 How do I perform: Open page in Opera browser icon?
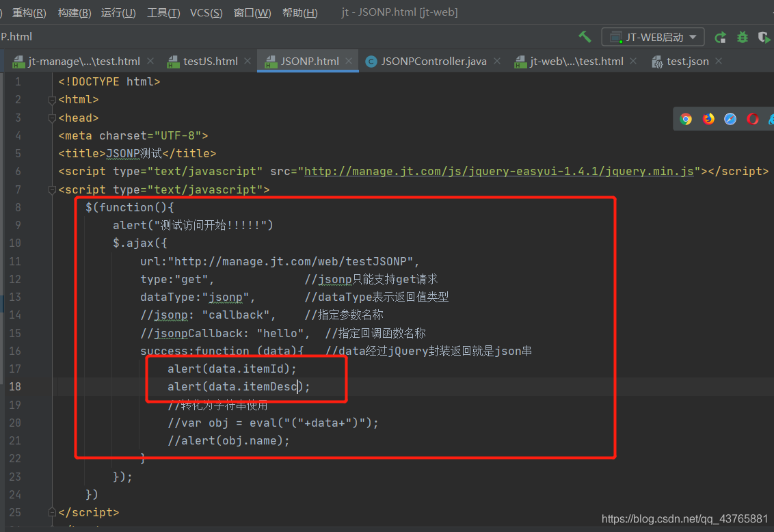point(752,119)
